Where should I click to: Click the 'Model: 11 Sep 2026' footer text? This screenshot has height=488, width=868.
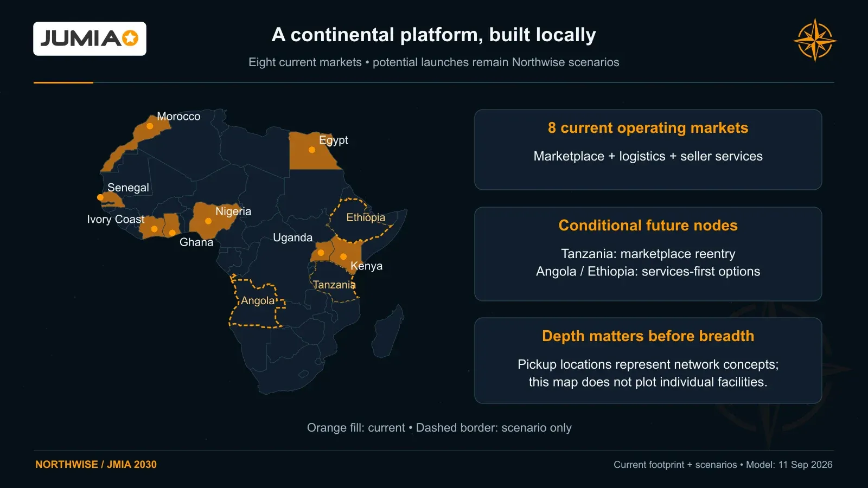pyautogui.click(x=789, y=465)
